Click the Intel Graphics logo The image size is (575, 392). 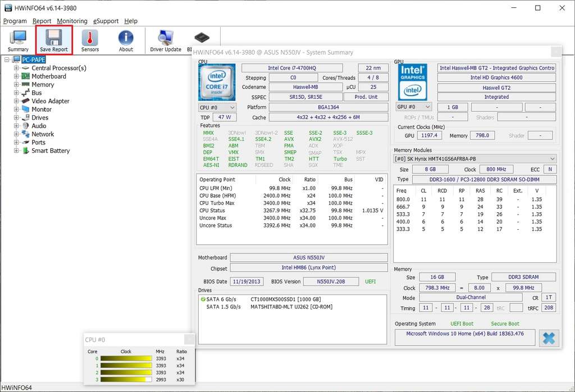[413, 82]
